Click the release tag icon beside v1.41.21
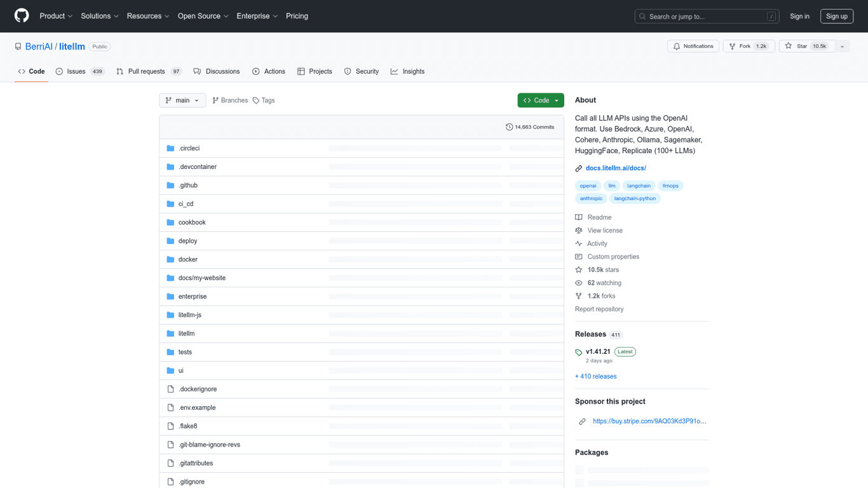The width and height of the screenshot is (868, 488). [578, 352]
